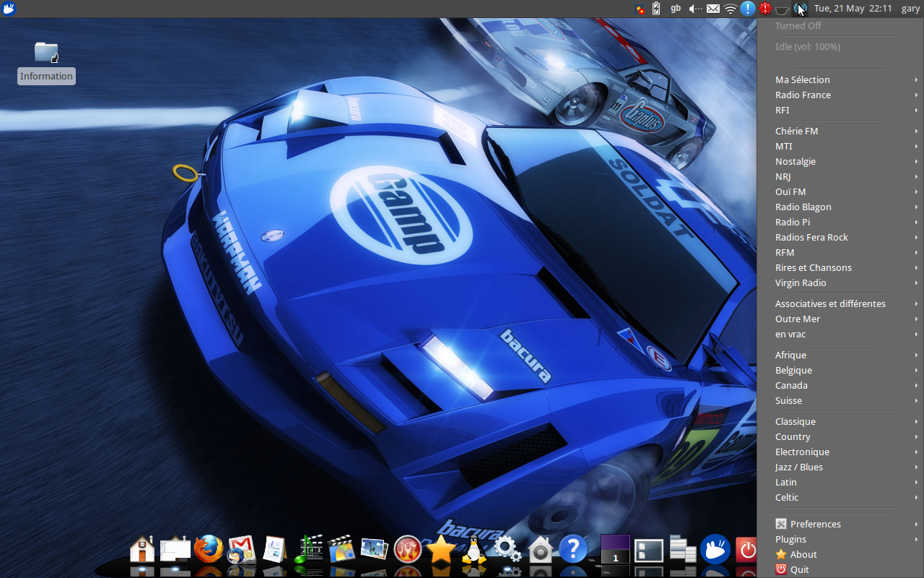
Task: Expand the Plugins submenu
Action: pyautogui.click(x=790, y=539)
